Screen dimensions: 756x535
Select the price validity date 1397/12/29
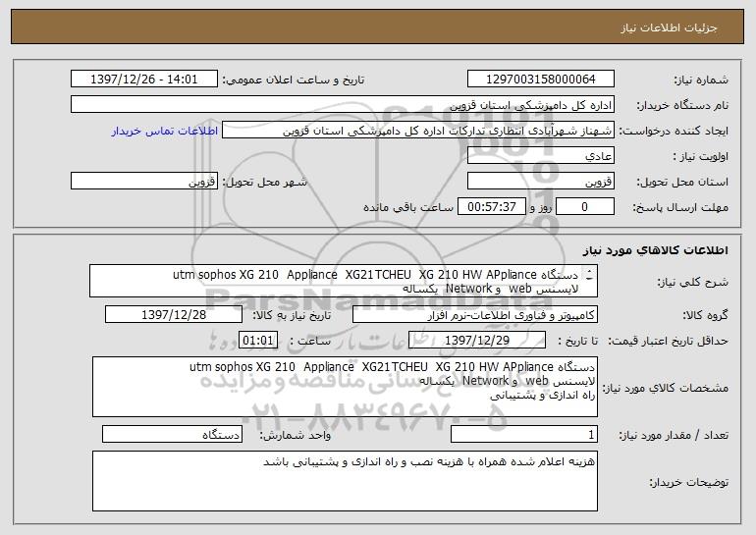click(477, 341)
